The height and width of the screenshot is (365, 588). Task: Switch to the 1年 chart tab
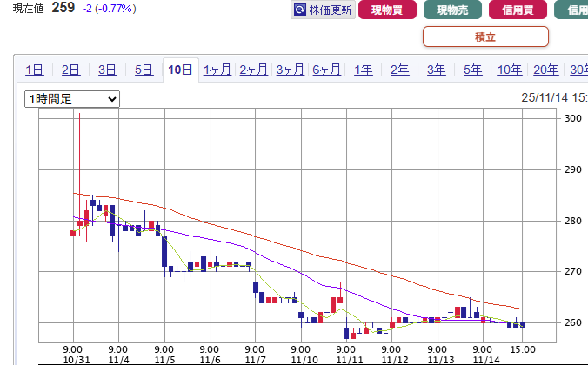[x=364, y=70]
